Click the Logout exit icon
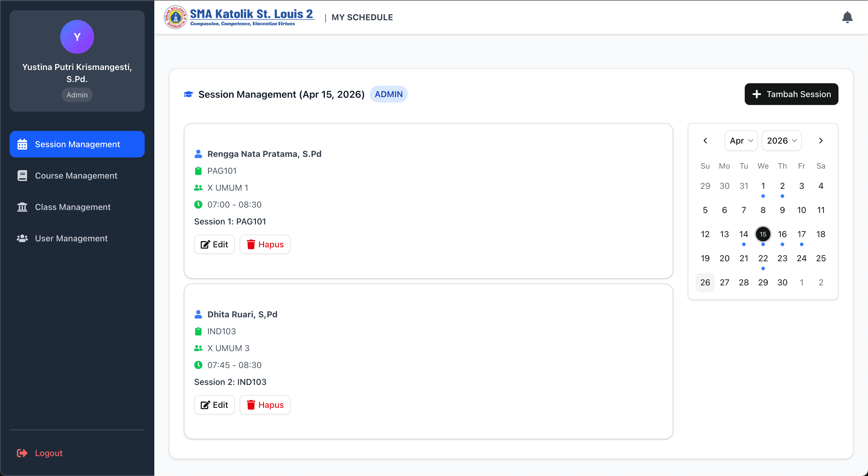 click(22, 453)
